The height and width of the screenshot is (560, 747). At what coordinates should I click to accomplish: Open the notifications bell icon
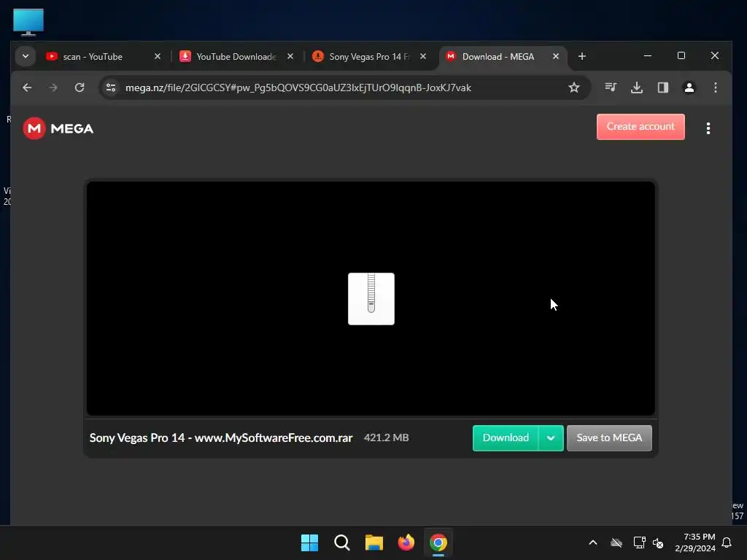click(727, 542)
